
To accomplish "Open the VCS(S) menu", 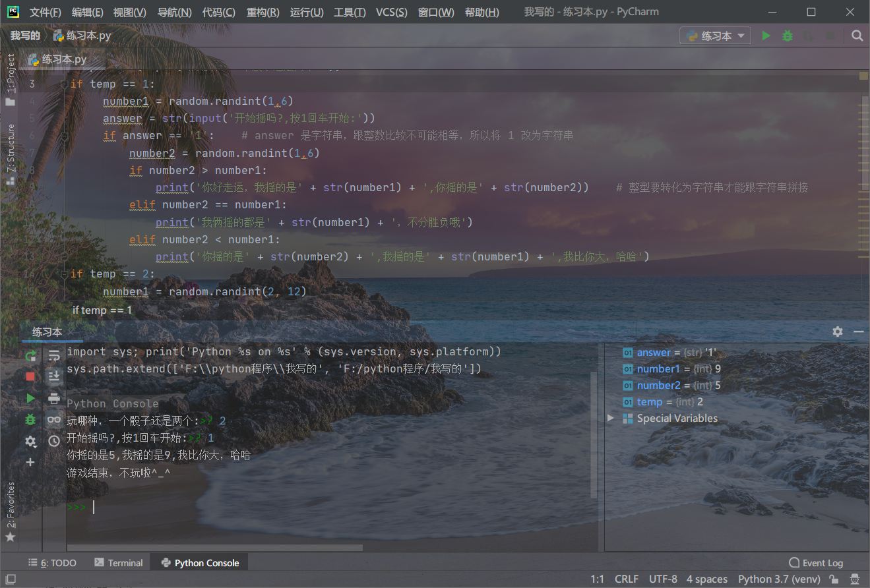I will click(392, 12).
